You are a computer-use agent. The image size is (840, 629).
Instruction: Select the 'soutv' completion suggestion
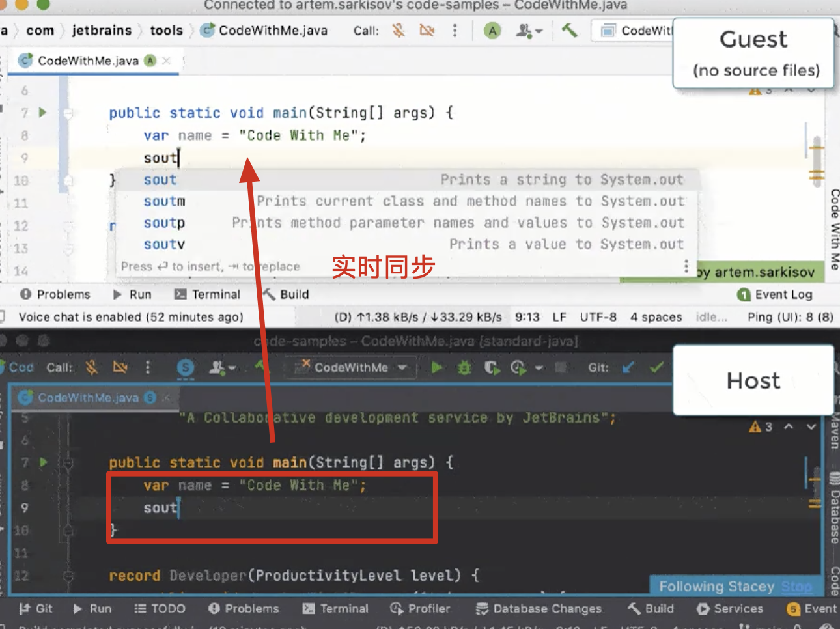click(x=407, y=244)
